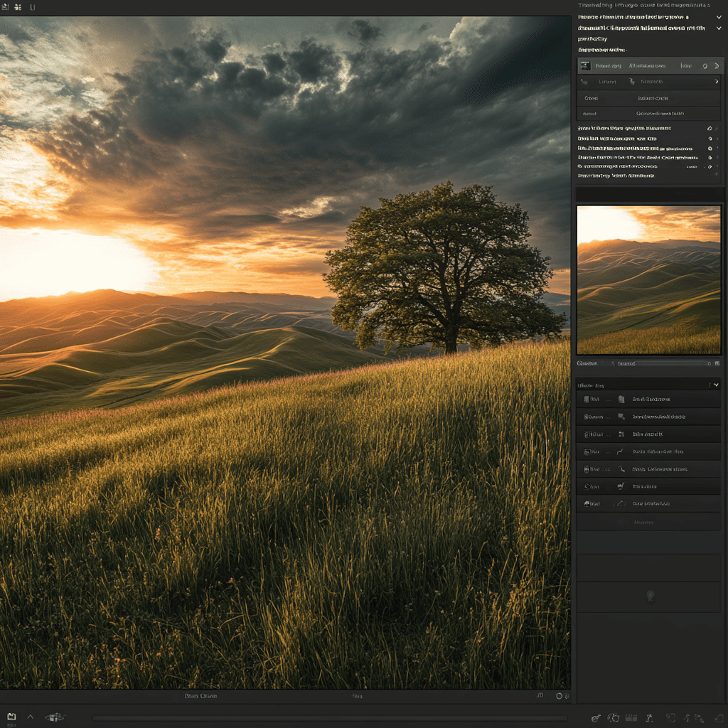Click the small thumbnail icon in the highlighted panel row
This screenshot has width=728, height=728.
tap(586, 66)
